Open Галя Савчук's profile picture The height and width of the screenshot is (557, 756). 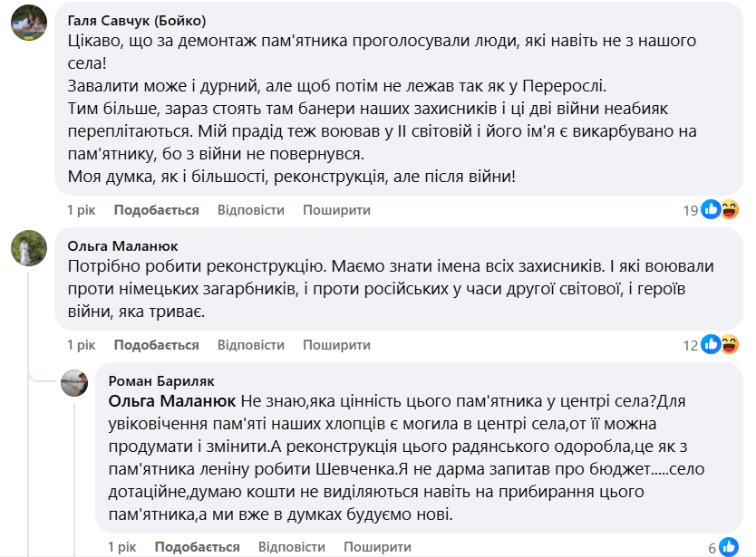[29, 23]
